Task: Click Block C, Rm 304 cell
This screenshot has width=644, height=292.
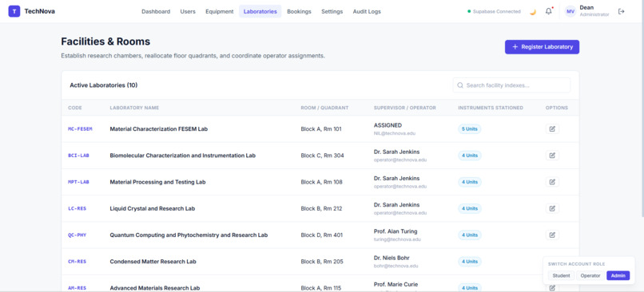Action: click(323, 156)
